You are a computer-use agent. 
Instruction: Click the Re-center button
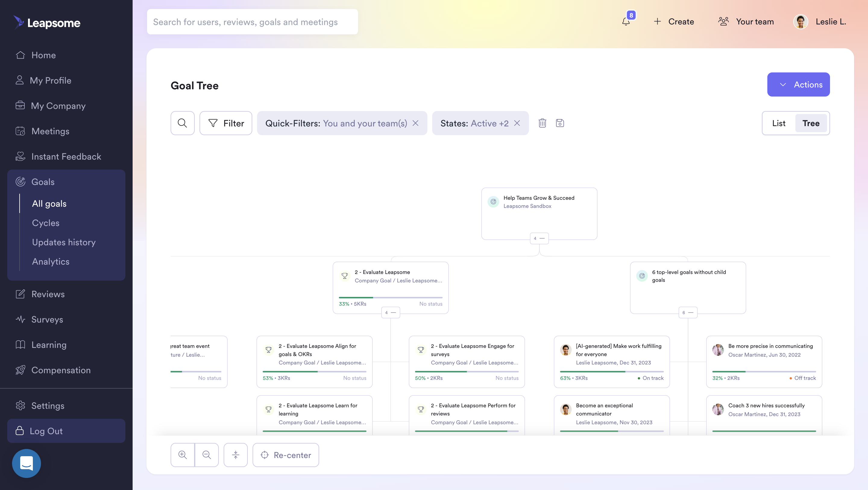(x=286, y=455)
